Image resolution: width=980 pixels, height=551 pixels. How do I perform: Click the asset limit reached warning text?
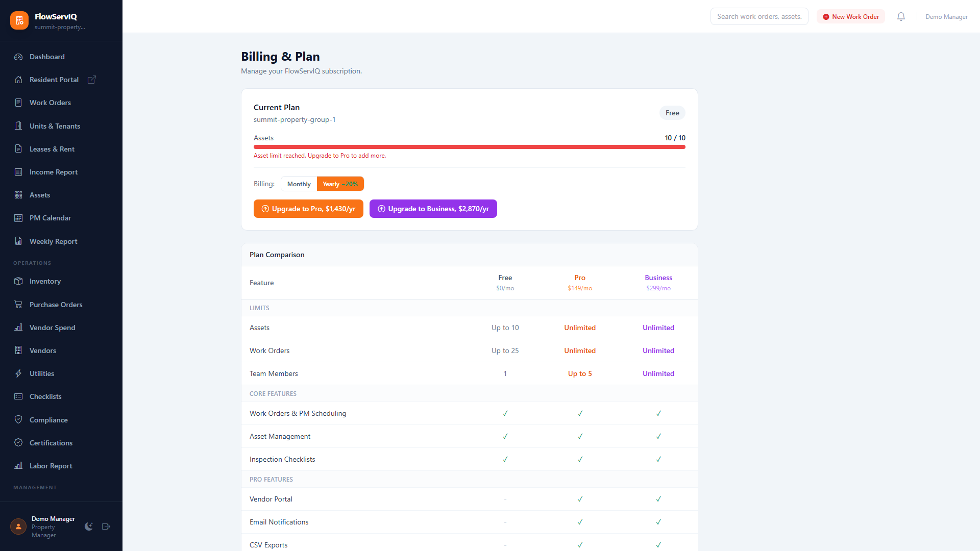(x=320, y=156)
